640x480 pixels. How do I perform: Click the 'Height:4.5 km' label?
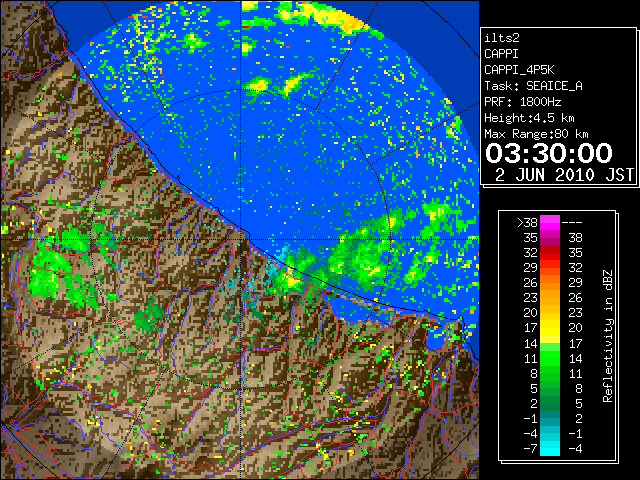[529, 118]
